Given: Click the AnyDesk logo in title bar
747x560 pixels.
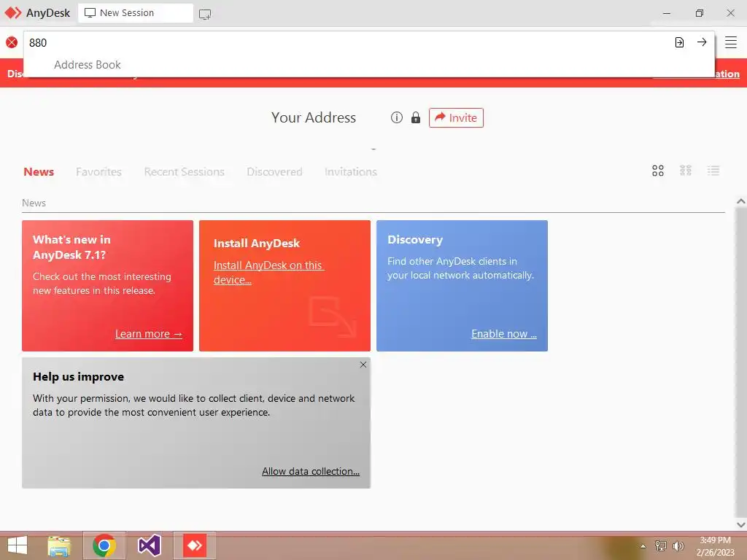Looking at the screenshot, I should [x=13, y=13].
